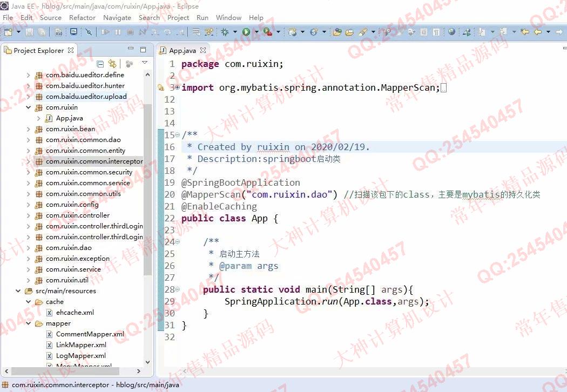567x392 pixels.
Task: Open the Window menu
Action: [228, 17]
